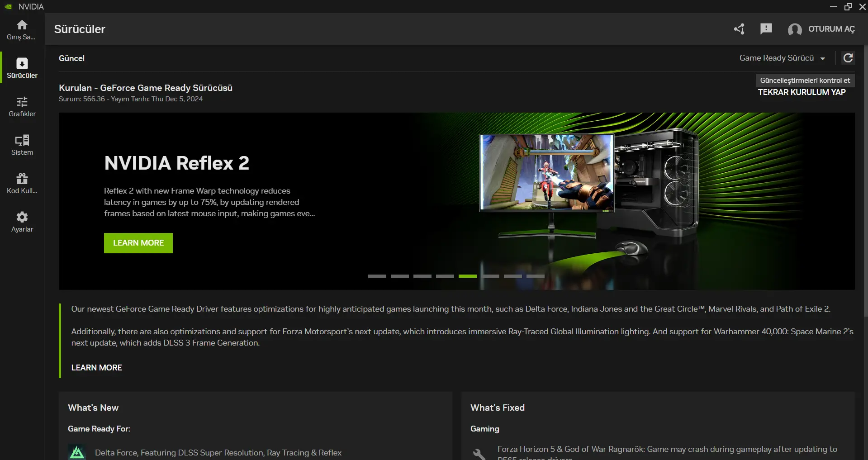This screenshot has width=868, height=460.
Task: Click the What's New heading
Action: point(93,408)
